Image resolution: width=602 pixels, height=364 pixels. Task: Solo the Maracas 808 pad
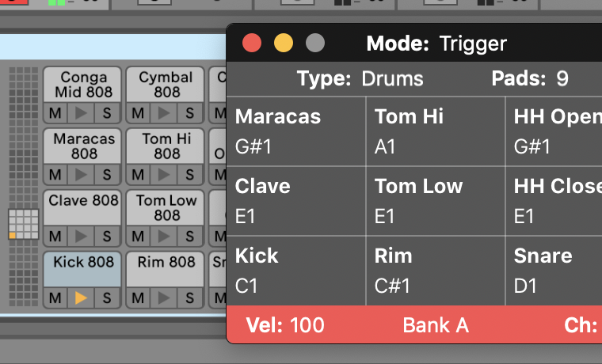tap(107, 175)
